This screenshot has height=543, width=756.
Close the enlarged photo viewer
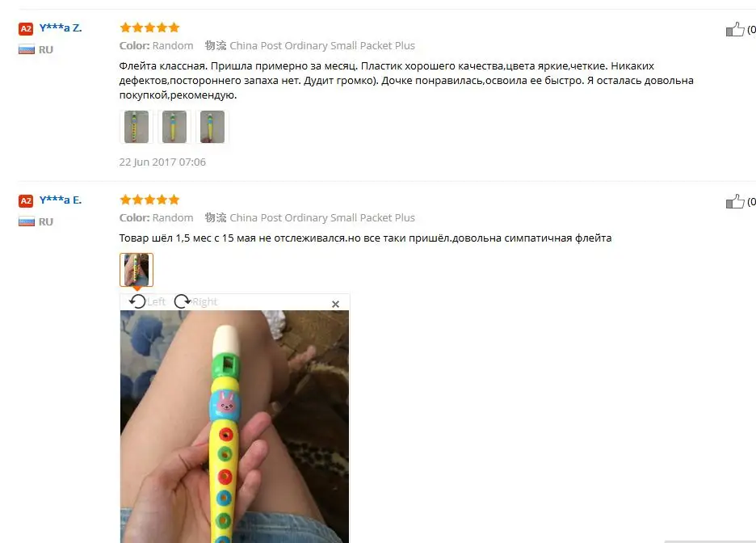click(335, 305)
